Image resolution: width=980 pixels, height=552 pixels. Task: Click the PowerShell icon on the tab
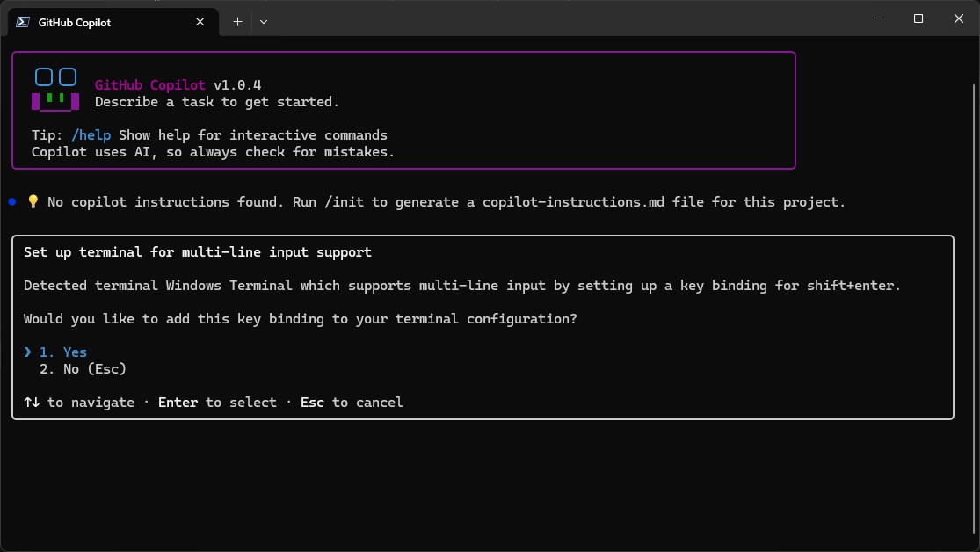pos(24,22)
